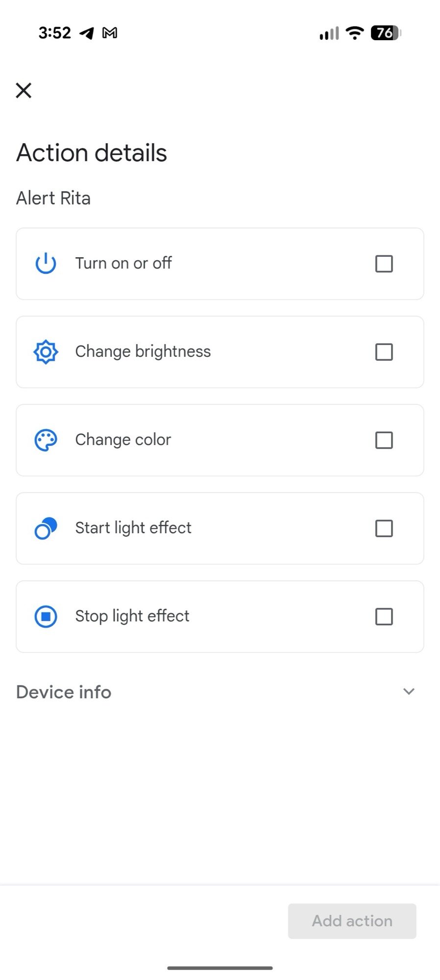Tap the power icon for Turn on or off
440x980 pixels.
point(46,264)
